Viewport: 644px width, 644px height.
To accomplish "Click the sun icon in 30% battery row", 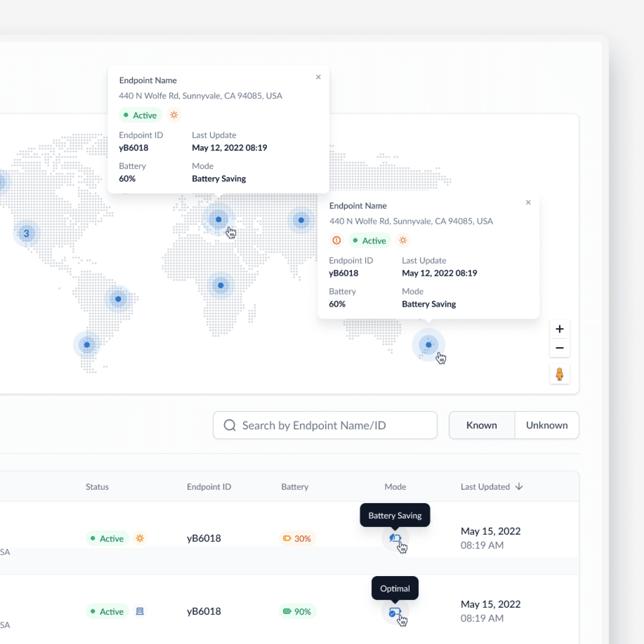I will tap(140, 538).
